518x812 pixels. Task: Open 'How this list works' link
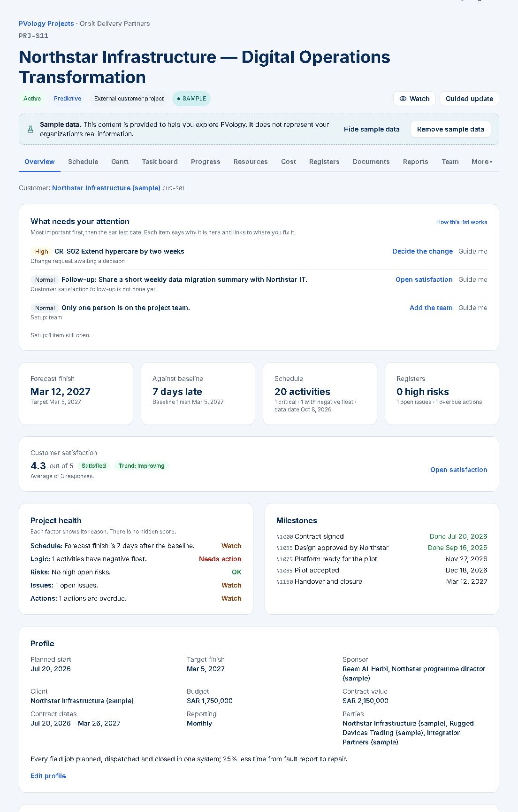tap(462, 222)
